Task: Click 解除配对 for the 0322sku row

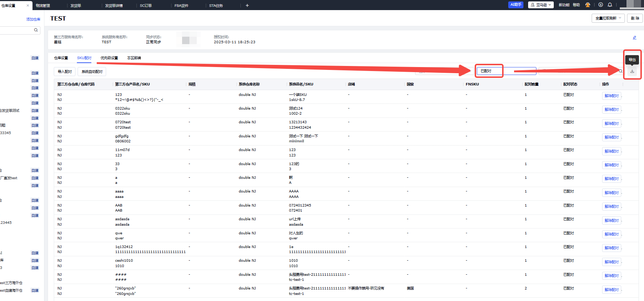Action: coord(612,110)
